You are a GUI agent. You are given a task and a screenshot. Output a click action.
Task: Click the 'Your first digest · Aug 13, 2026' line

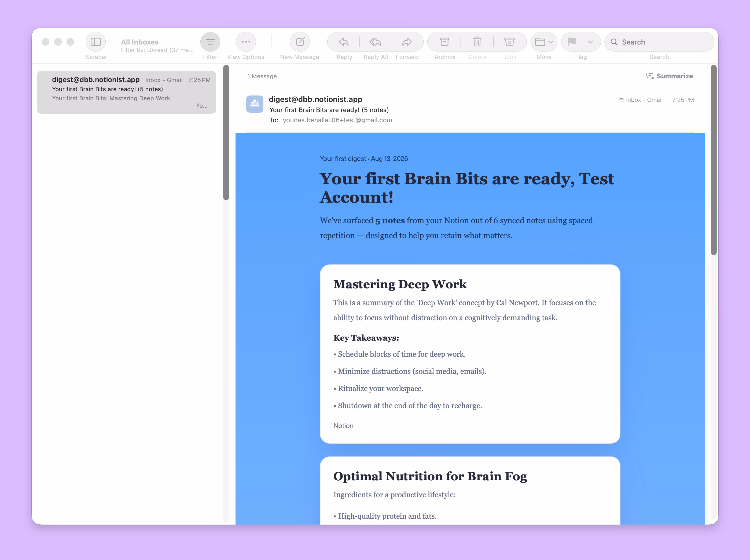(x=364, y=159)
